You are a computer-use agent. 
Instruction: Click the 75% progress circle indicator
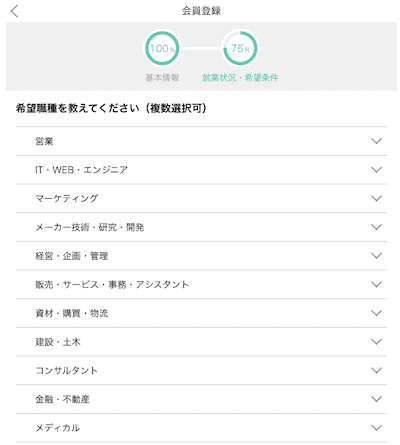coord(240,48)
